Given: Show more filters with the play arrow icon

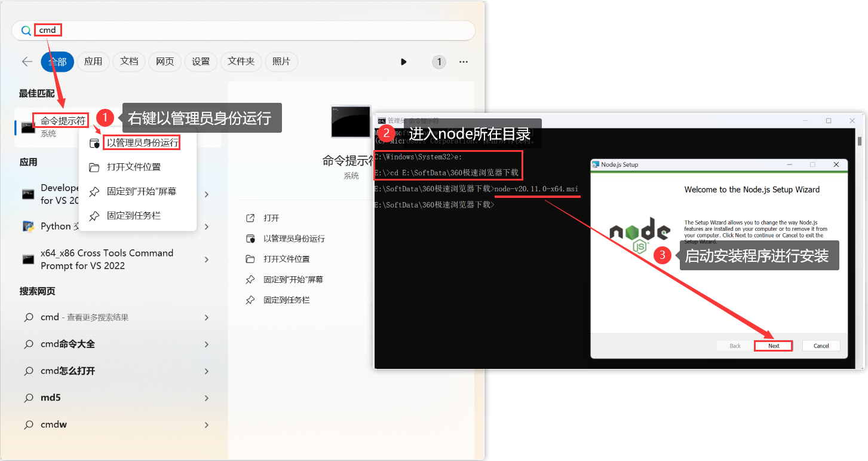Looking at the screenshot, I should [x=404, y=62].
